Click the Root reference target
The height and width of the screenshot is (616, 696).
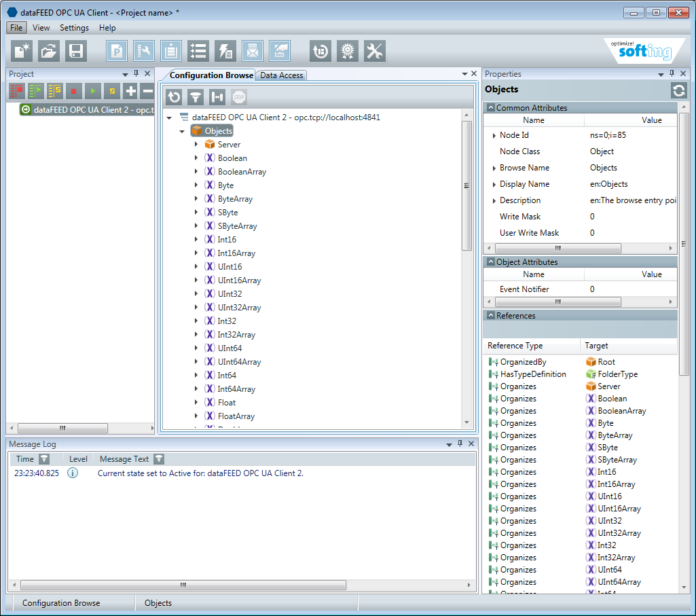(606, 362)
